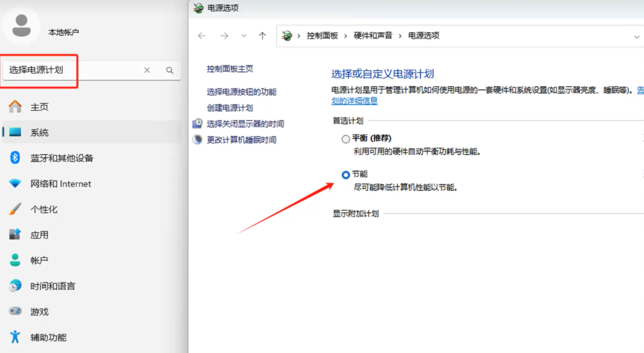The height and width of the screenshot is (353, 644).
Task: Click the search magnifier icon in Settings
Action: pos(170,70)
